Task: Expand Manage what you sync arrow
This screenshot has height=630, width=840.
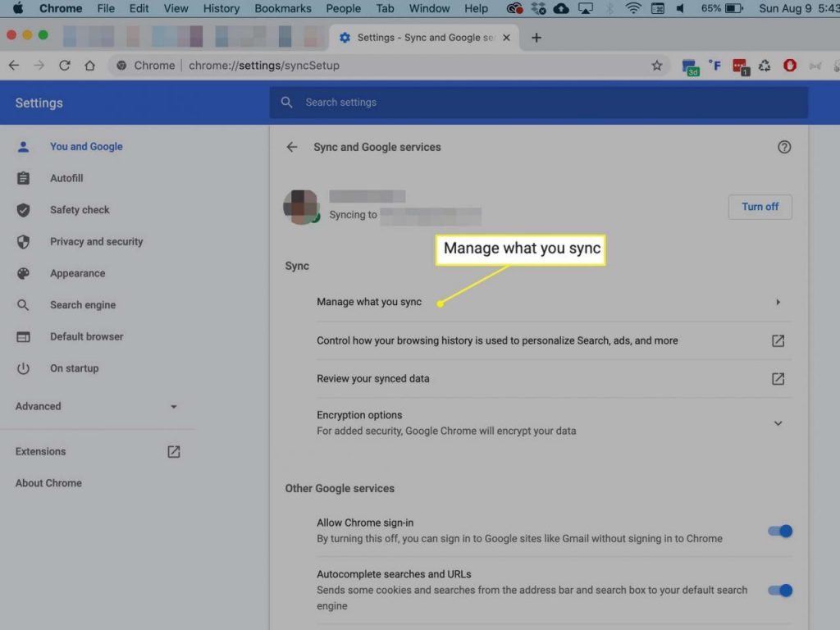Action: coord(778,302)
